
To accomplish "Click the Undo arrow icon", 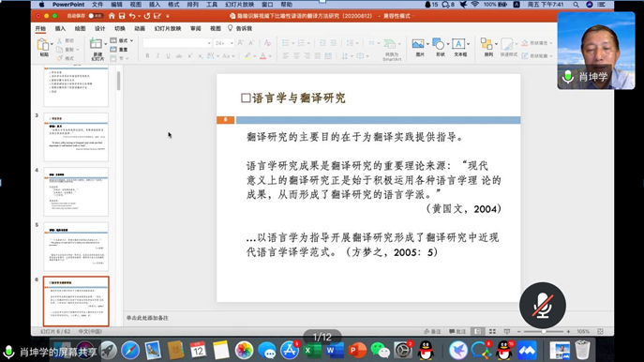I will [132, 16].
